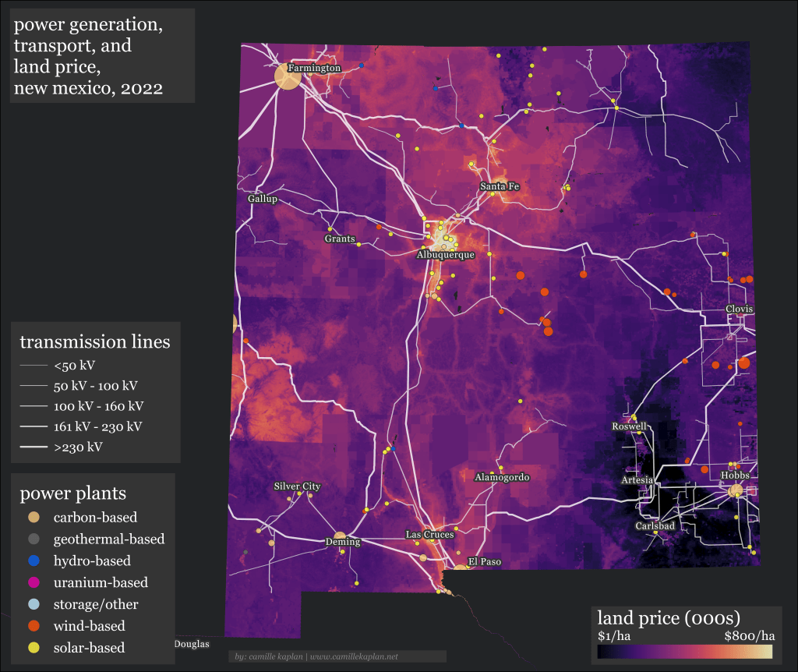Select the wind-based orange legend dot

click(33, 626)
